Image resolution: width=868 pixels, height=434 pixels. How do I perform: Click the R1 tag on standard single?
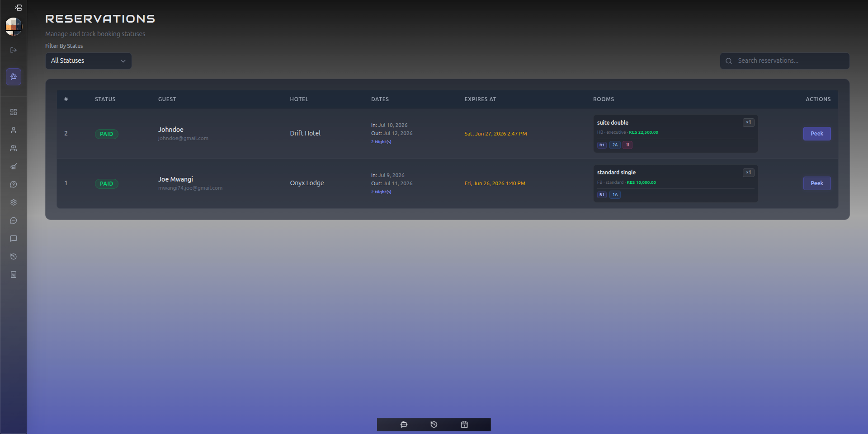coord(602,195)
